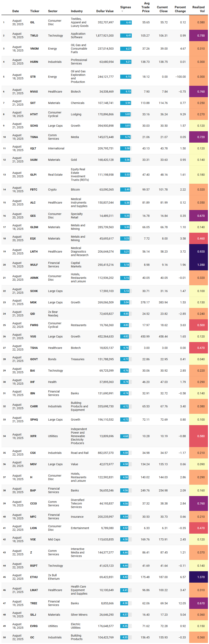
Task: Click Capital Markets industry for WULF
Action: pyautogui.click(x=76, y=265)
